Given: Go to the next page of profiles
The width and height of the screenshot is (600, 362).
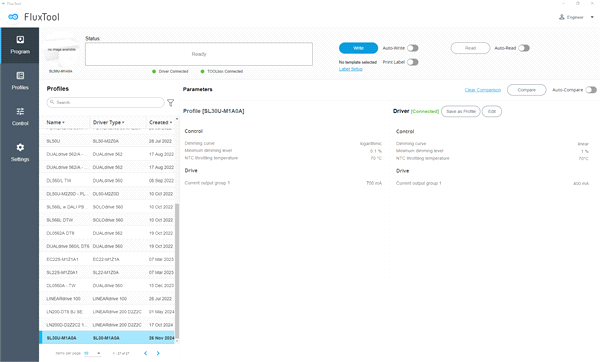Looking at the screenshot, I should coord(158,353).
